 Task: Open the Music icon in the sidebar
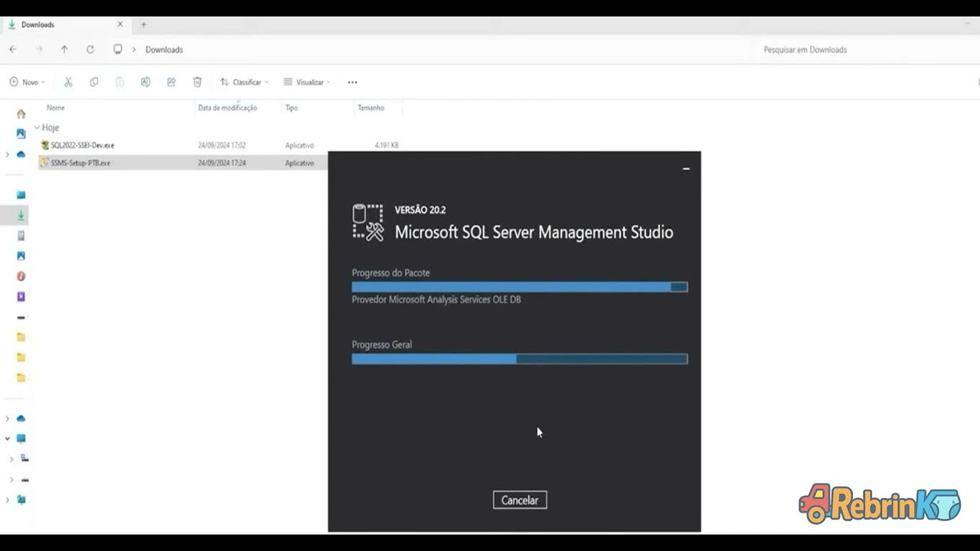pos(21,276)
